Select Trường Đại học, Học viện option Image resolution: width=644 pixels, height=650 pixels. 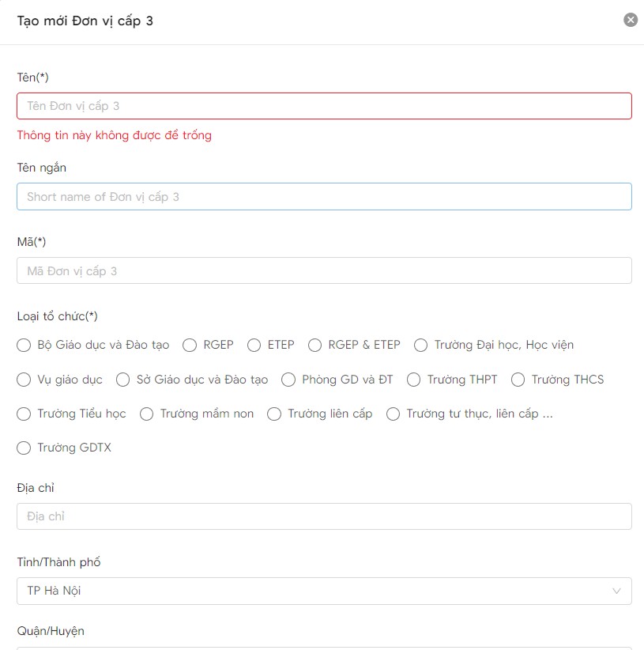tap(421, 345)
